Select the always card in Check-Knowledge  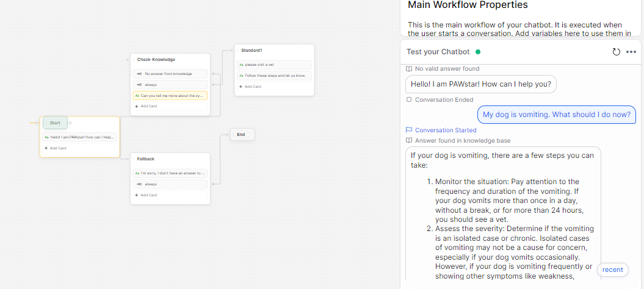pyautogui.click(x=170, y=85)
